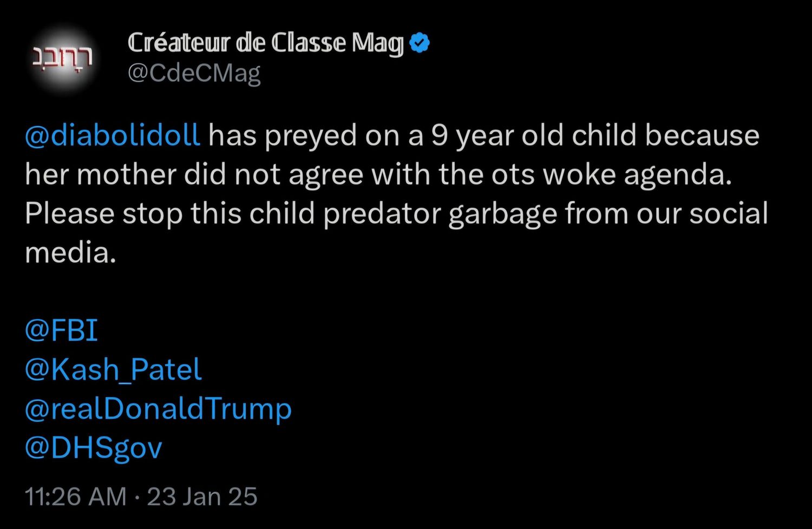Open the Créateur de Classe Mag profile avatar
This screenshot has width=812, height=529.
pos(62,57)
